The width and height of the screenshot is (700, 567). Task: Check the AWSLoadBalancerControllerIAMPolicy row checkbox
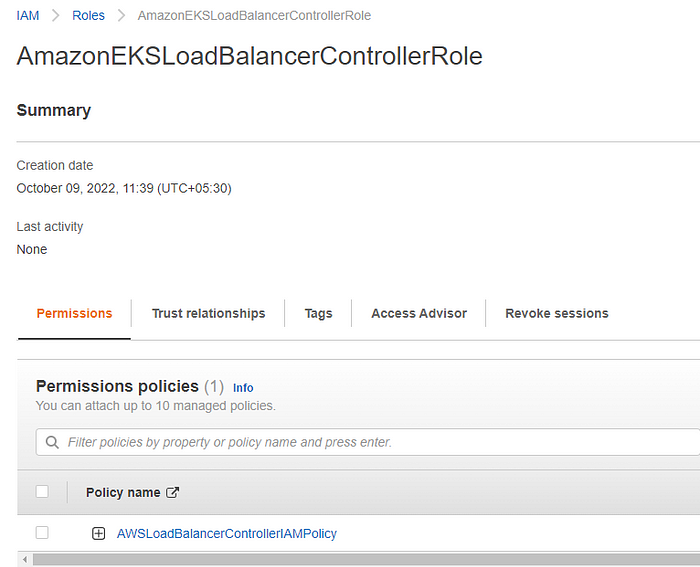42,533
